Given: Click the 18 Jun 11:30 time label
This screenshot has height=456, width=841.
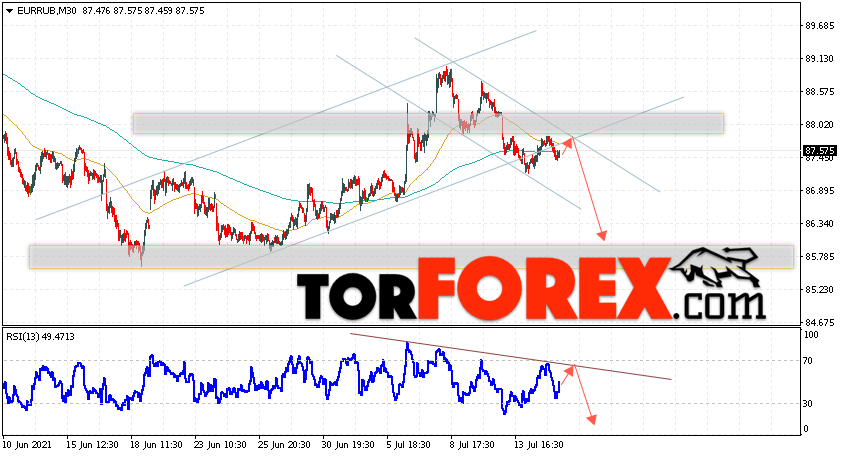Looking at the screenshot, I should (x=157, y=445).
